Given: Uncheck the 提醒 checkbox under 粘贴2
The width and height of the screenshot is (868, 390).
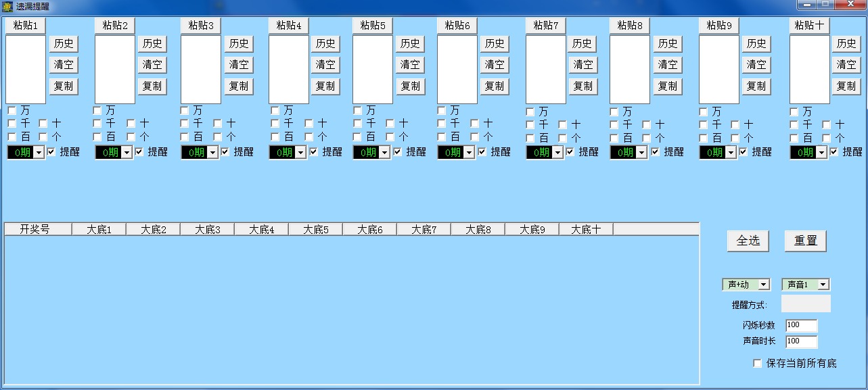Looking at the screenshot, I should pyautogui.click(x=139, y=152).
